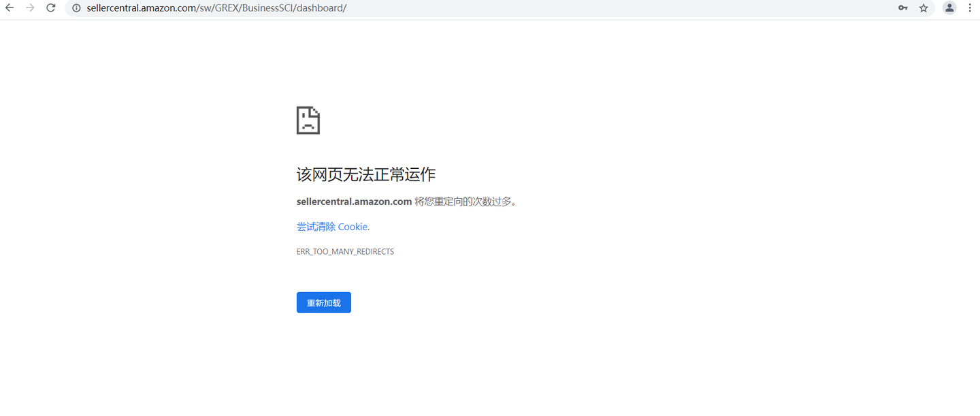Click the back navigation arrow
The width and height of the screenshot is (980, 416).
point(10,7)
